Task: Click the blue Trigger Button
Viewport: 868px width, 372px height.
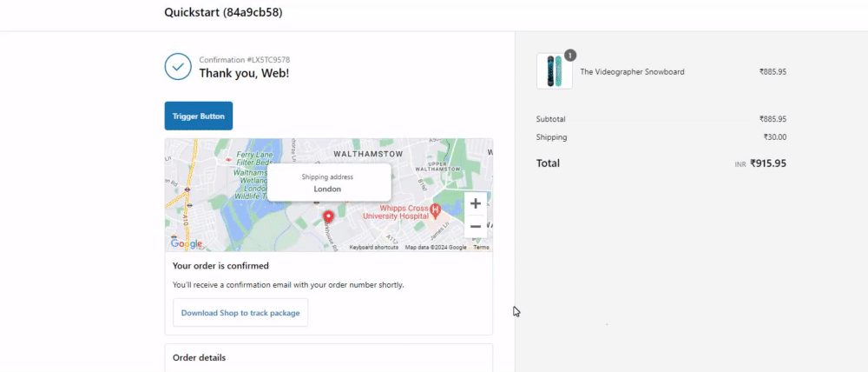Action: coord(198,116)
